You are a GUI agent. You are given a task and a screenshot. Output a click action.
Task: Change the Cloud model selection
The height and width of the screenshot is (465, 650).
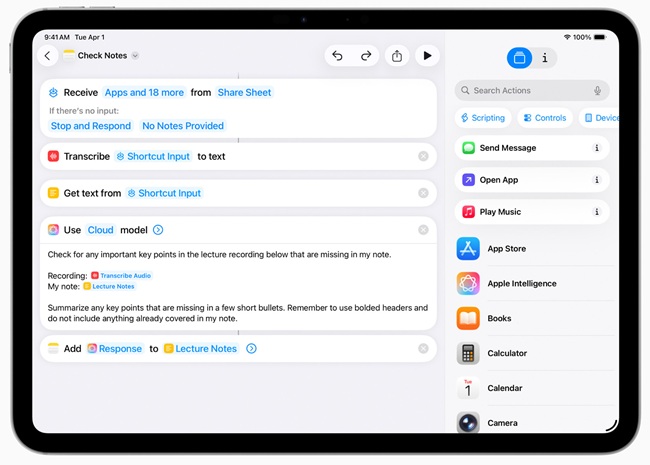tap(100, 230)
